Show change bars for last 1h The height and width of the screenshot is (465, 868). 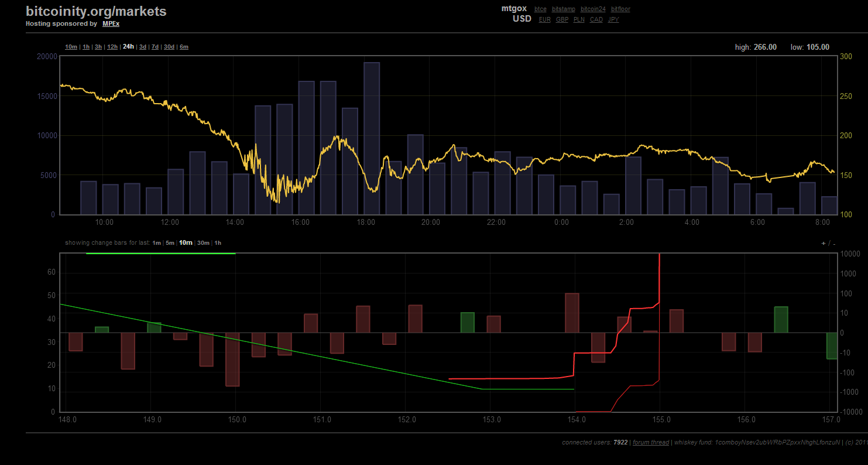coord(217,242)
